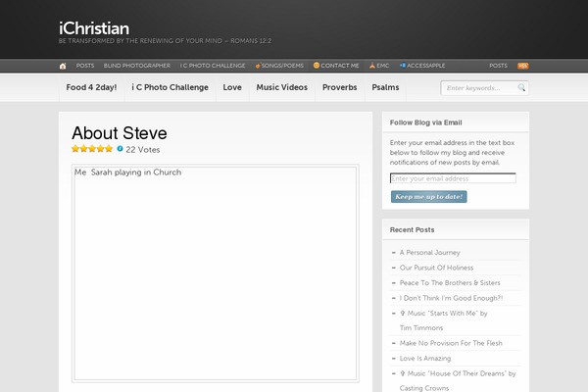Select the i C Photo Challenge category tab

coord(170,87)
